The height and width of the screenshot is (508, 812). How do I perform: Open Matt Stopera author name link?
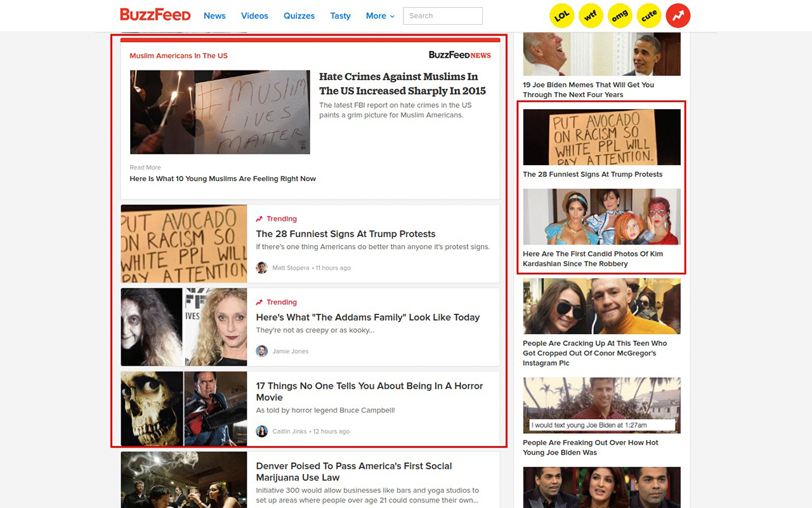coord(291,268)
